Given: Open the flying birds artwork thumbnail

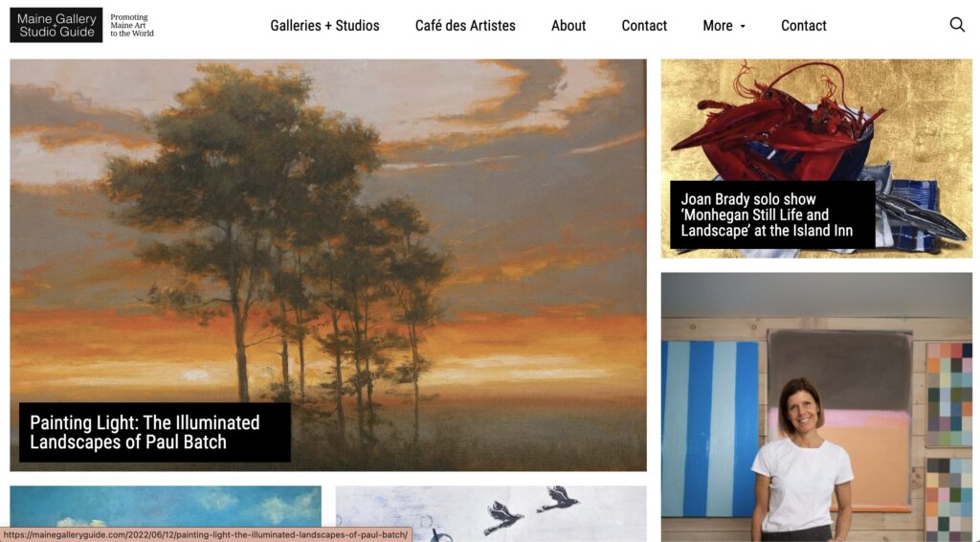Looking at the screenshot, I should (491, 514).
